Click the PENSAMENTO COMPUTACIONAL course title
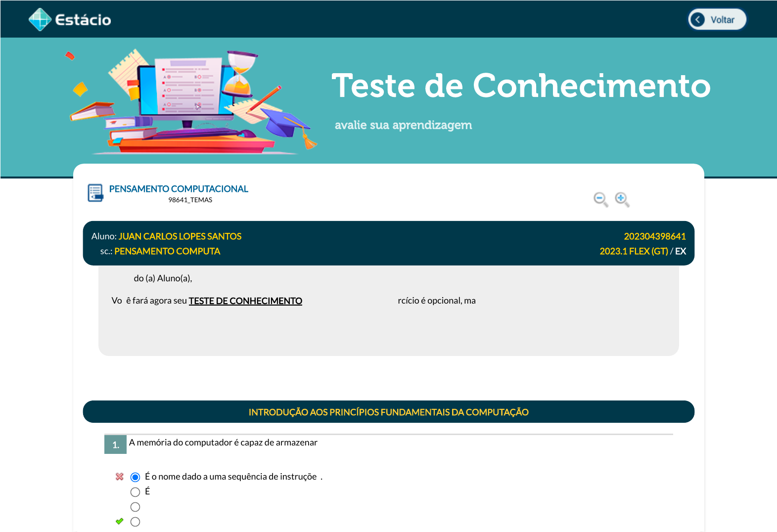 (x=179, y=189)
